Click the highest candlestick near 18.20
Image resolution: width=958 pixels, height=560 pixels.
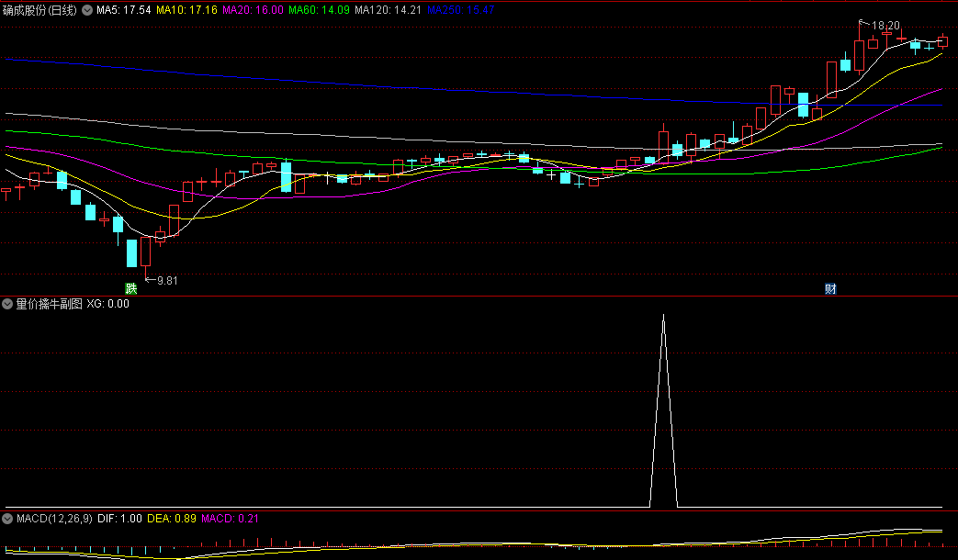(859, 55)
